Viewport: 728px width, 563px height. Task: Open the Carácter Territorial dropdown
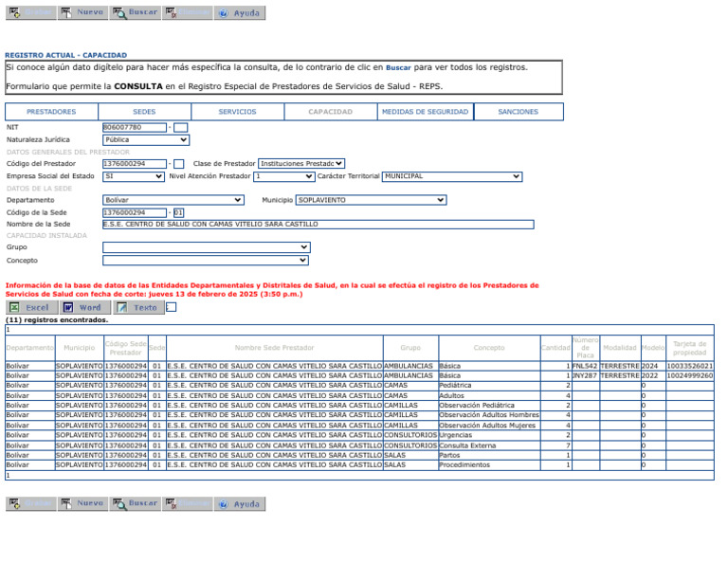point(452,176)
